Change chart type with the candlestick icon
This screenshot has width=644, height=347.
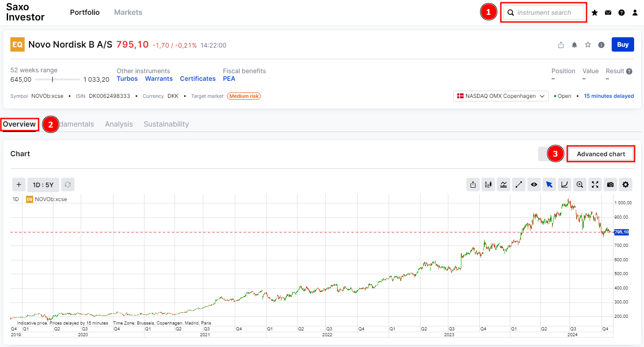click(x=488, y=184)
